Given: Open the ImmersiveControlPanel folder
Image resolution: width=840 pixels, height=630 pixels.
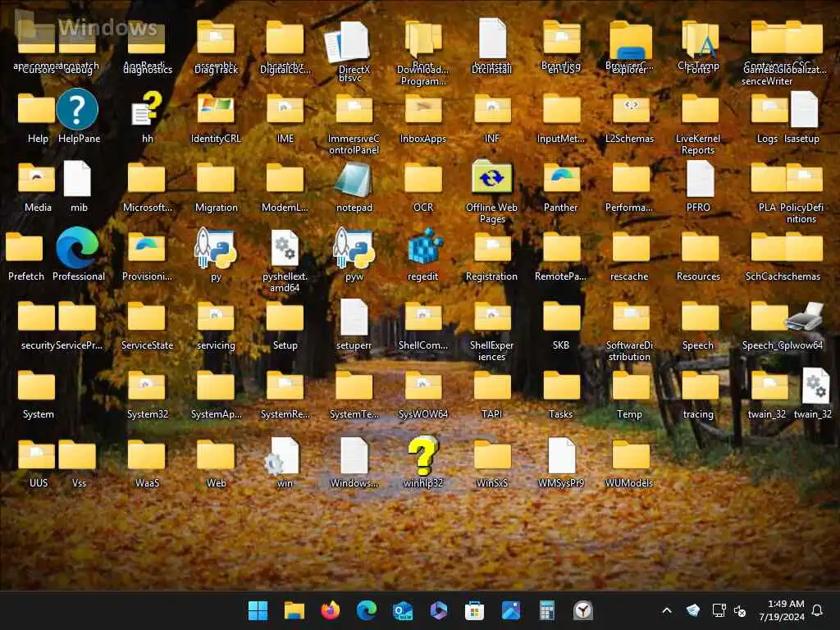Looking at the screenshot, I should pyautogui.click(x=354, y=109).
